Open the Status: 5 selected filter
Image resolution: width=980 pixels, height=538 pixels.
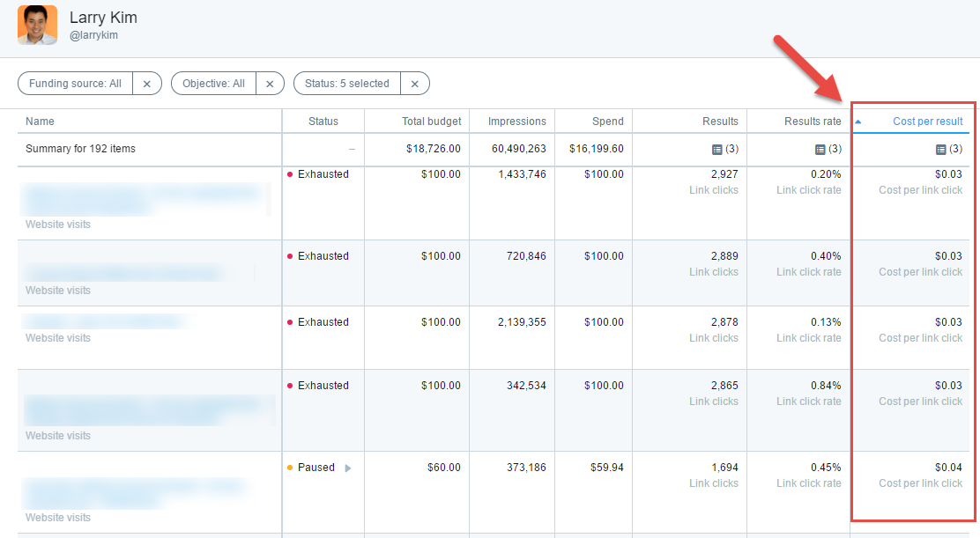[348, 83]
